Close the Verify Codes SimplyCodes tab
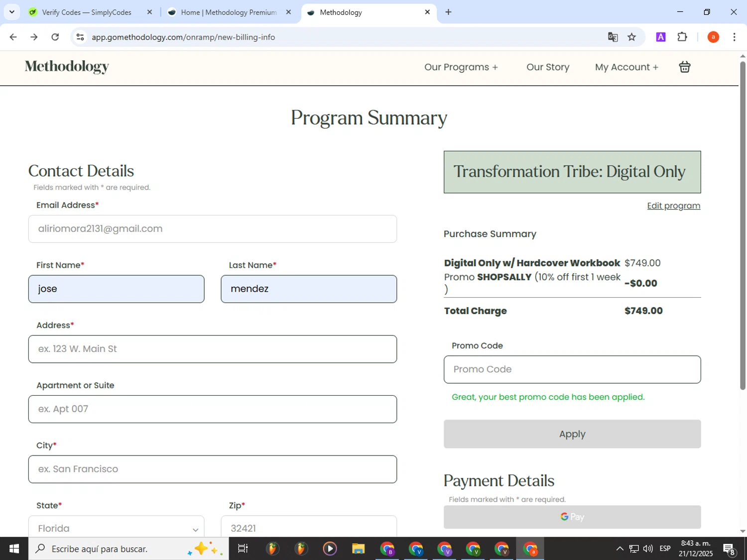The height and width of the screenshot is (560, 747). pos(149,12)
